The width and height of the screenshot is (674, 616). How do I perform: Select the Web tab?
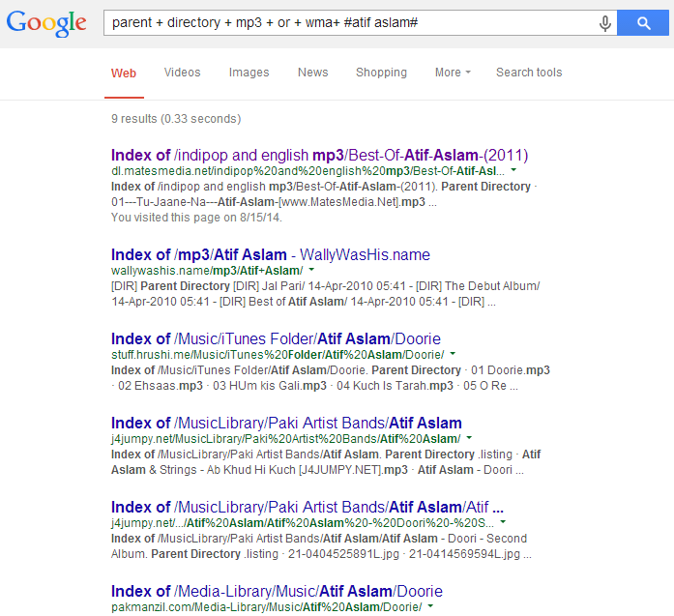[x=124, y=73]
